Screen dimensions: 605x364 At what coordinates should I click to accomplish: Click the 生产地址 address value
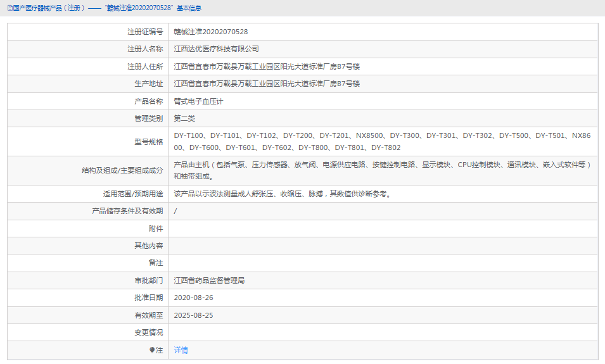coord(267,84)
